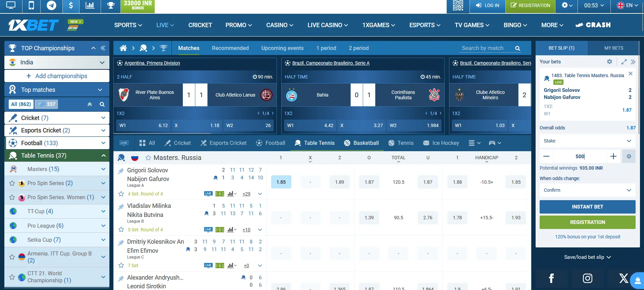Image resolution: width=644 pixels, height=290 pixels.
Task: Select the Upcoming events tab
Action: (282, 48)
